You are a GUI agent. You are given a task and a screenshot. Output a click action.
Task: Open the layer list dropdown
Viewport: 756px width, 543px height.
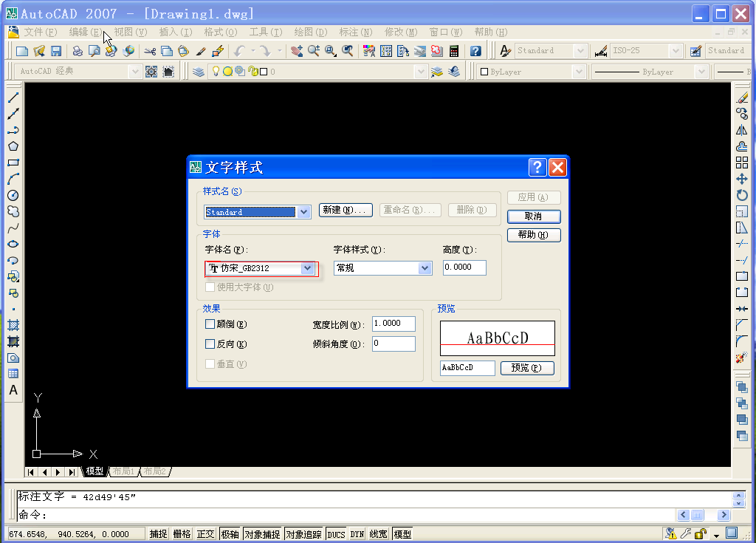pyautogui.click(x=421, y=72)
